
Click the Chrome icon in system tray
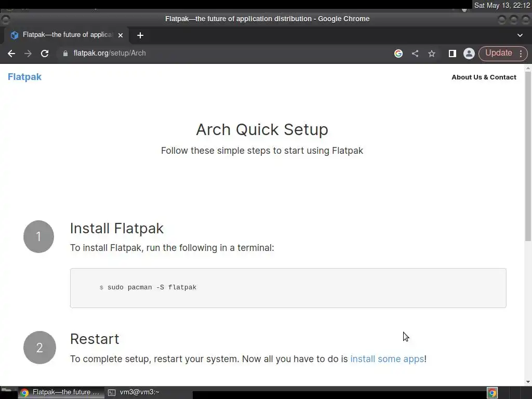[x=492, y=393]
